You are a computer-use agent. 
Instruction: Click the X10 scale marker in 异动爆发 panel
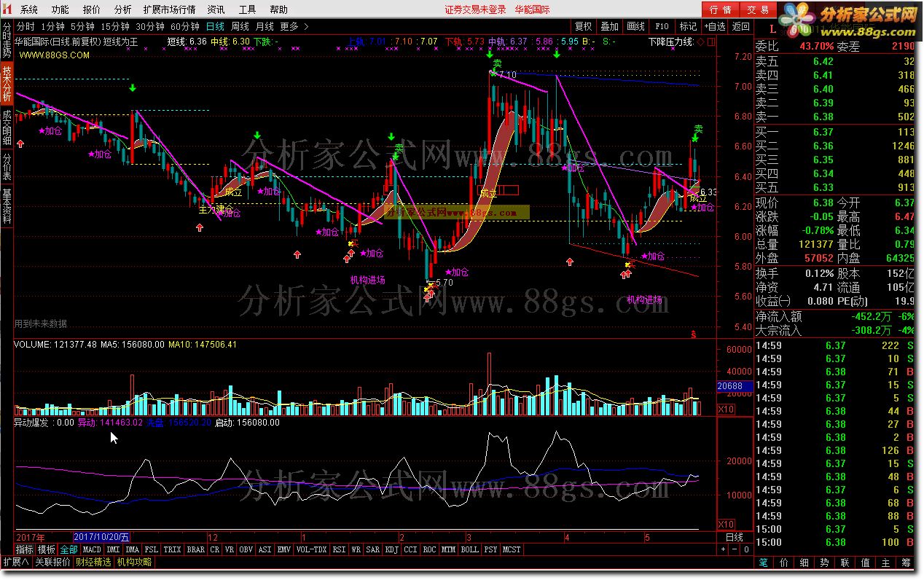(726, 525)
